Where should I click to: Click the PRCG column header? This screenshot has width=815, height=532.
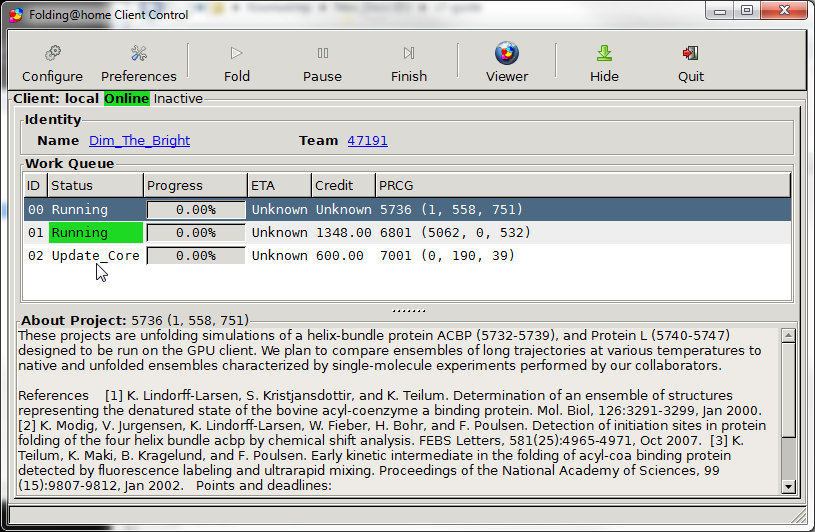[x=582, y=185]
